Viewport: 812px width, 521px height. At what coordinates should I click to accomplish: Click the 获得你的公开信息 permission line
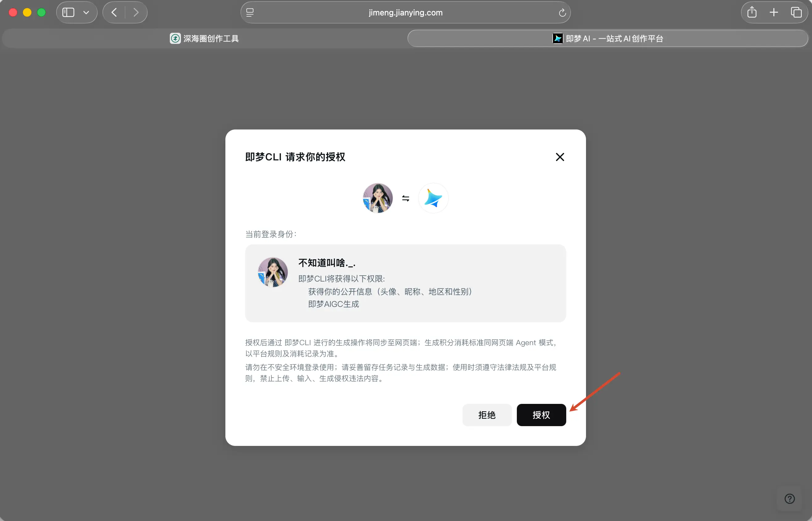pos(390,292)
